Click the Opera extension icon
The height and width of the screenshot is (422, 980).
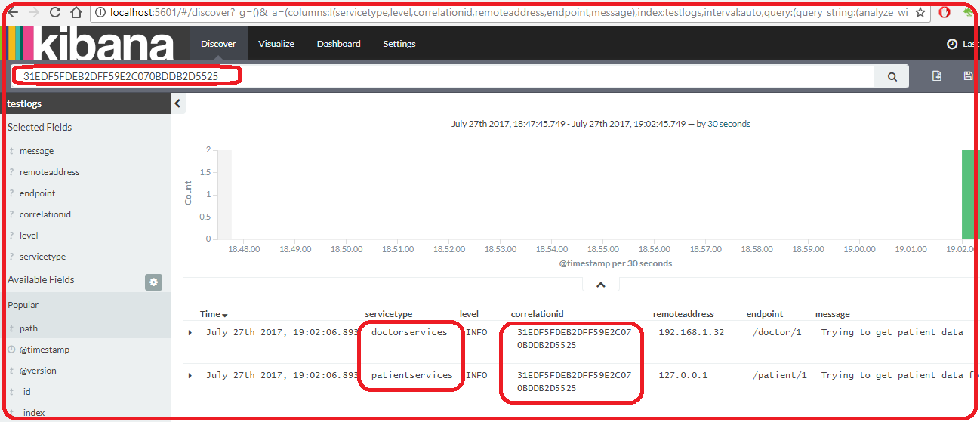[945, 13]
